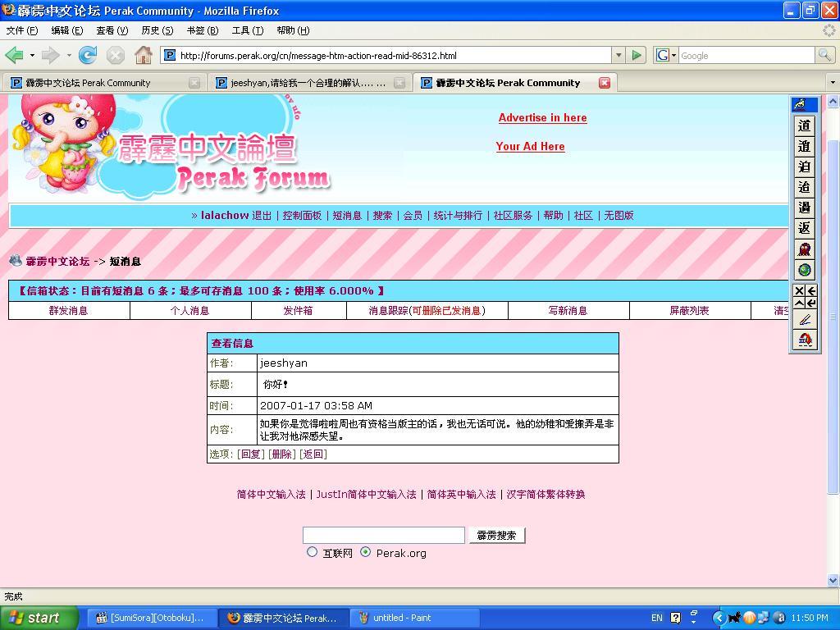Open the 文件 menu

[x=22, y=30]
